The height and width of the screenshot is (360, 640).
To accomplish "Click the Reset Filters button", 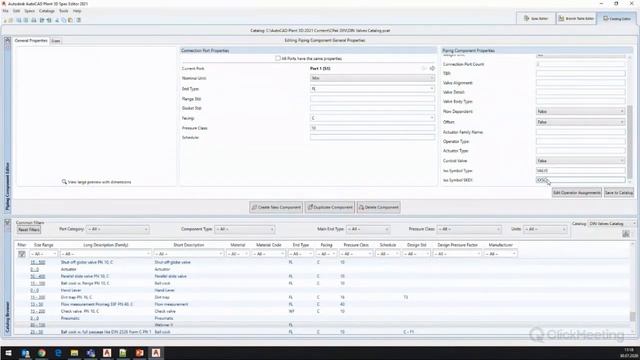I will pos(29,230).
